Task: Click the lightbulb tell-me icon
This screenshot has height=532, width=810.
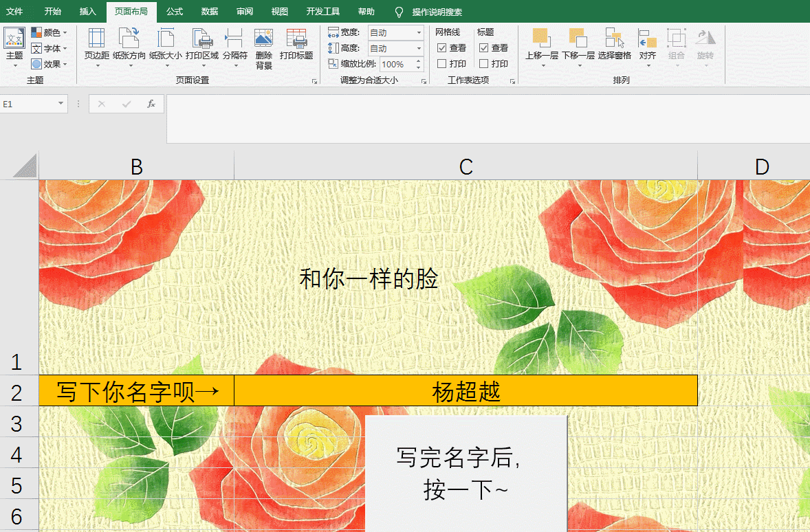Action: coord(399,12)
